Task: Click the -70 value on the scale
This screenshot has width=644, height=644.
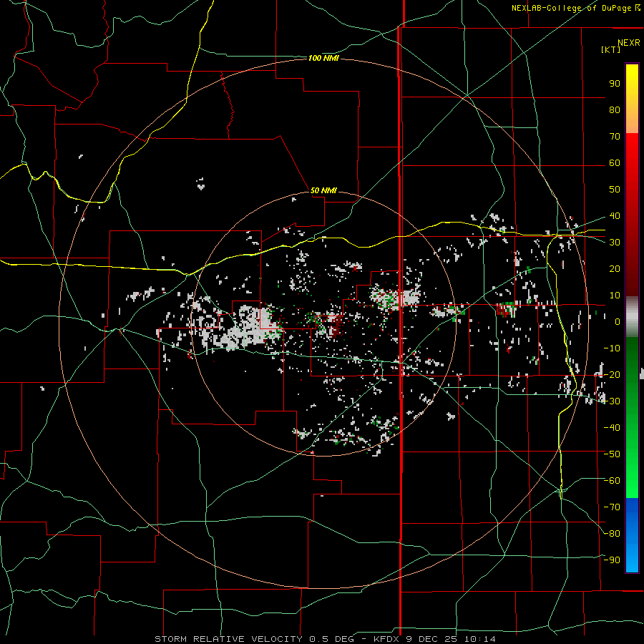Action: click(612, 507)
